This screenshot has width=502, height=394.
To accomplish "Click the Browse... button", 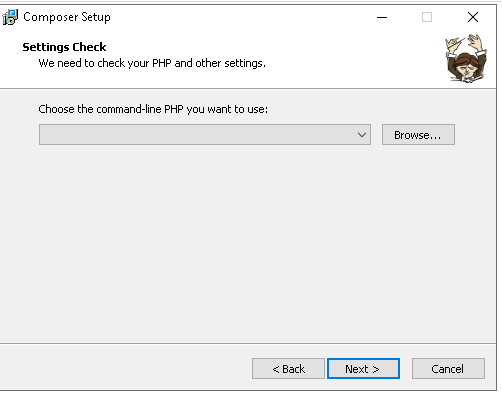I will click(418, 135).
